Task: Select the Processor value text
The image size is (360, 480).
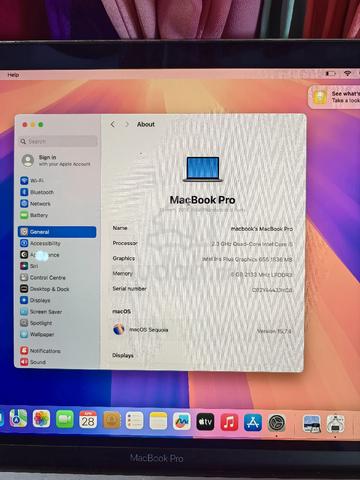Action: (252, 244)
